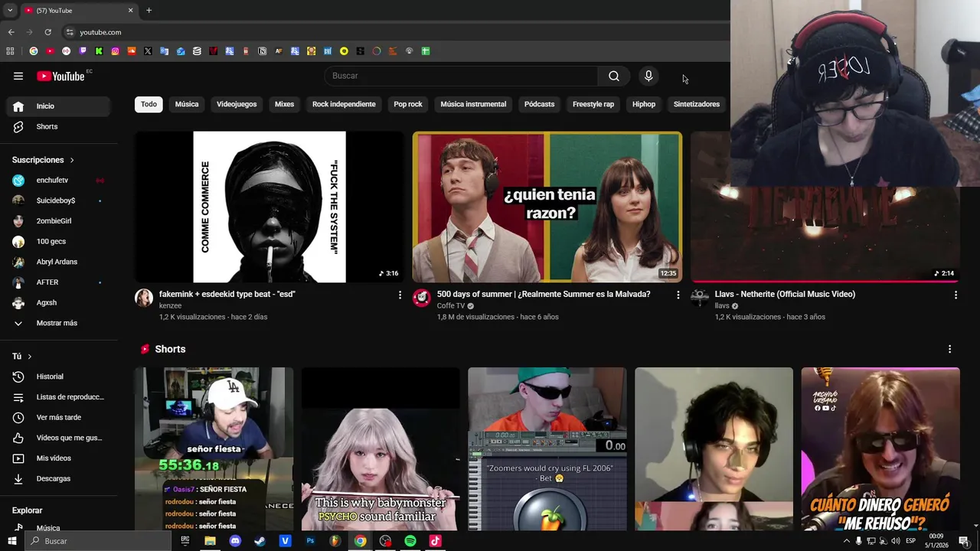This screenshot has height=551, width=980.
Task: Select the Todo filter chip
Action: [x=149, y=104]
